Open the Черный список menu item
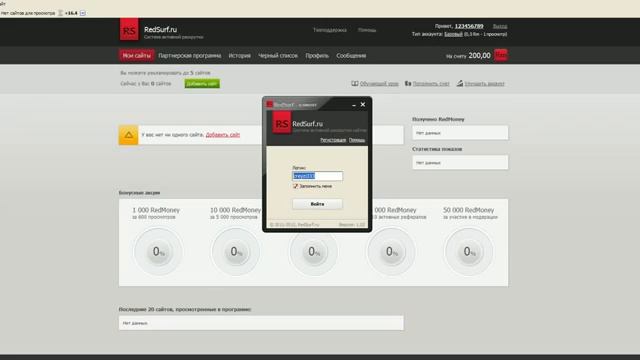Screen dimensions: 640x360 [x=278, y=56]
